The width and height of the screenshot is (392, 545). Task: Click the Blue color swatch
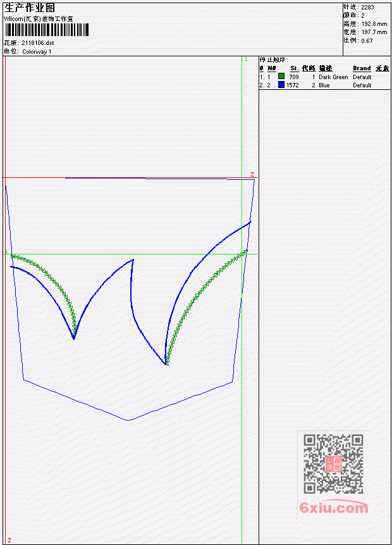tap(281, 84)
